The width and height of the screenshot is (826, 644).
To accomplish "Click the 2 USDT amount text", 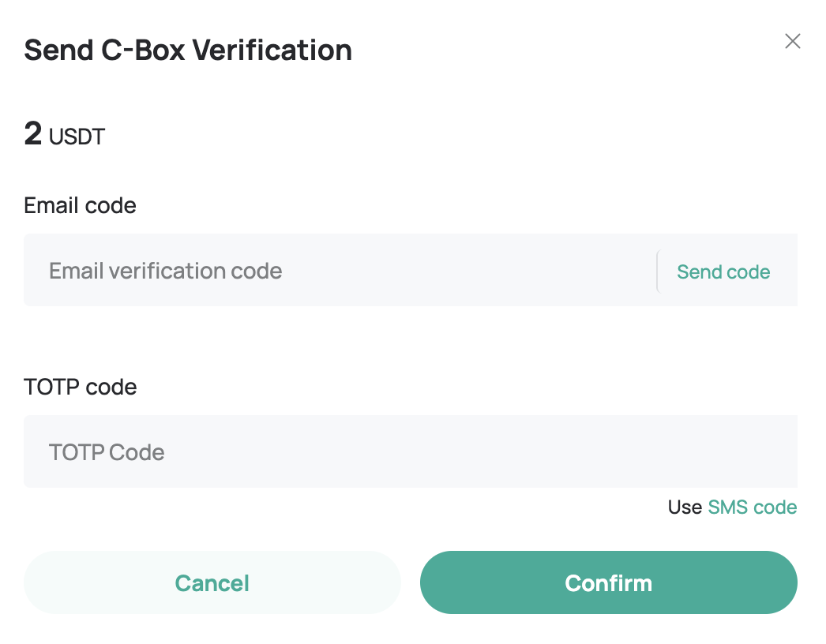I will pyautogui.click(x=63, y=134).
